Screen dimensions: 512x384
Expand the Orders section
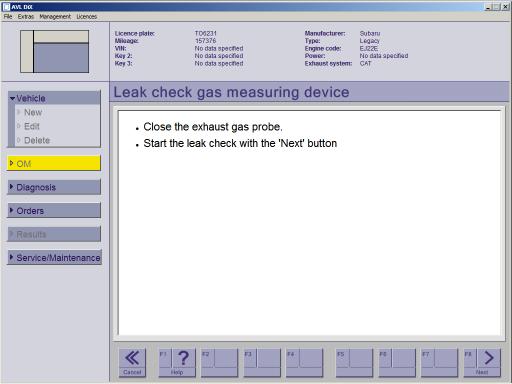pos(54,211)
